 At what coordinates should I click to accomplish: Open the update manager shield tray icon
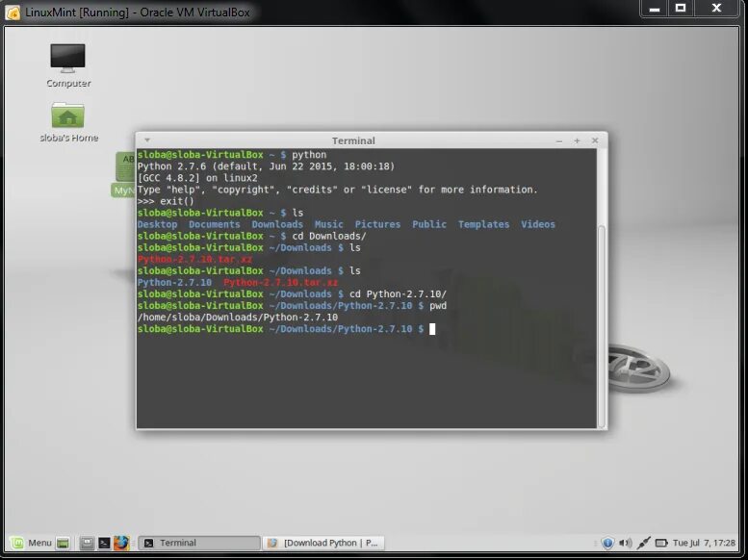[607, 543]
